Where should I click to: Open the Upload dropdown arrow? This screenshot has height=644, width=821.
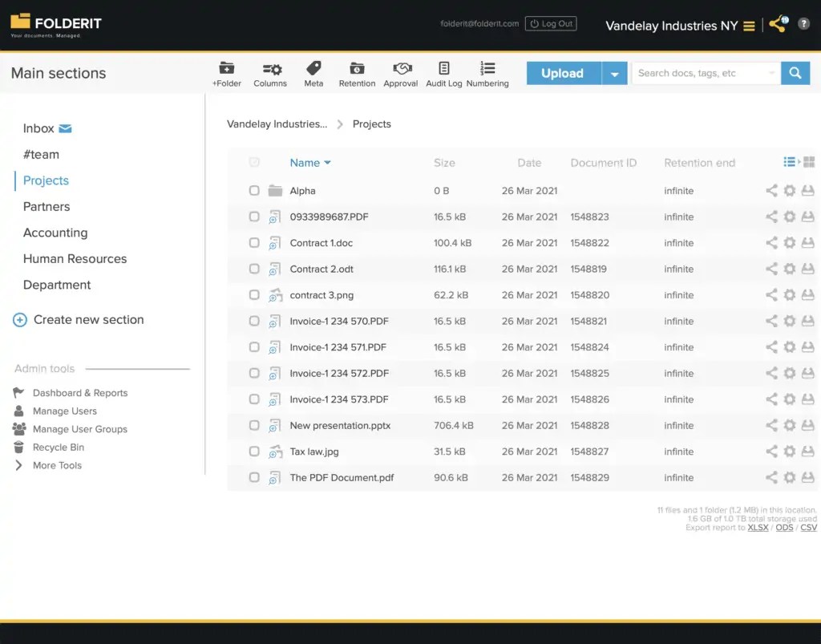pos(615,72)
